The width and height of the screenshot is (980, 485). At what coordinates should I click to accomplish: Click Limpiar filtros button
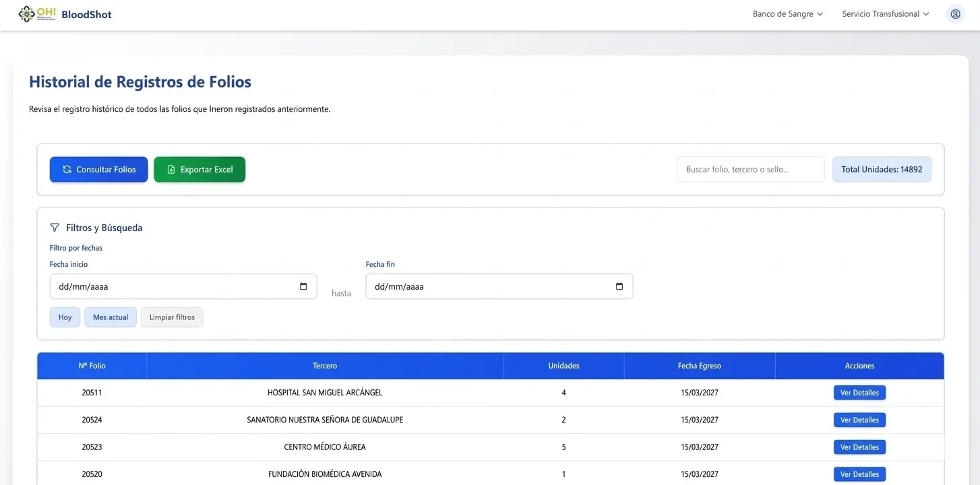click(172, 317)
